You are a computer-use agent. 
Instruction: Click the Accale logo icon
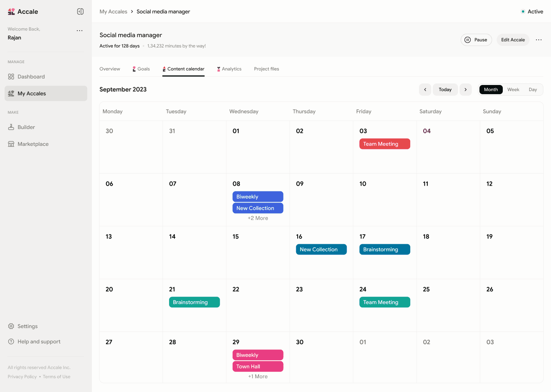tap(11, 11)
